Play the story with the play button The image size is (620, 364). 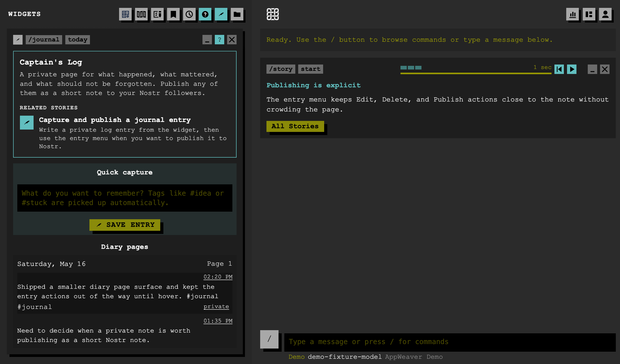coord(572,69)
